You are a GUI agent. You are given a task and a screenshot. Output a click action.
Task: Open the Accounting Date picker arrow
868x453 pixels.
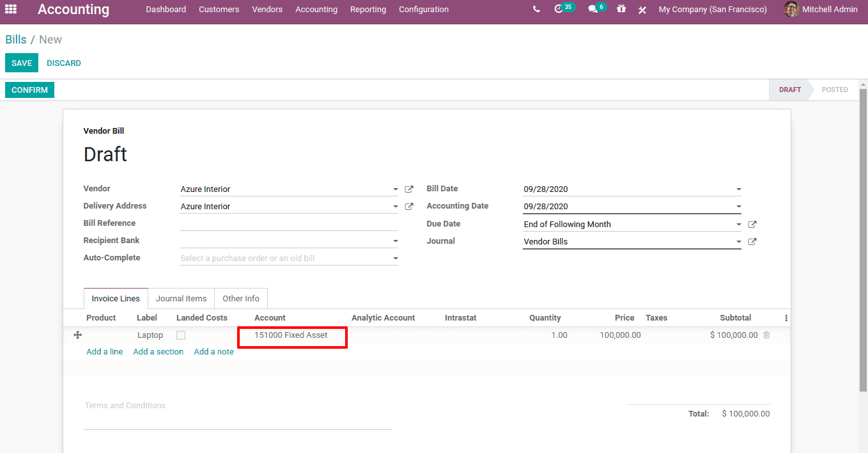[739, 207]
